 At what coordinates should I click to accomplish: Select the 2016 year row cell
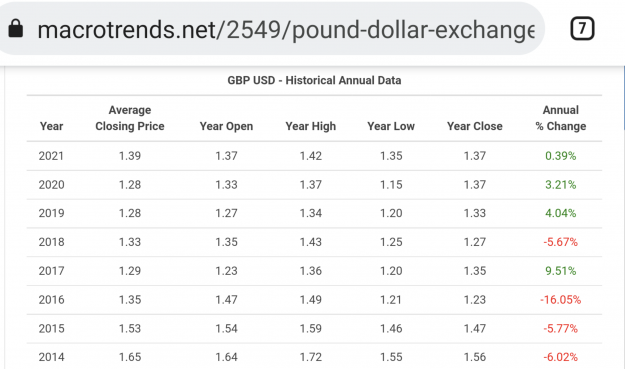pos(51,300)
